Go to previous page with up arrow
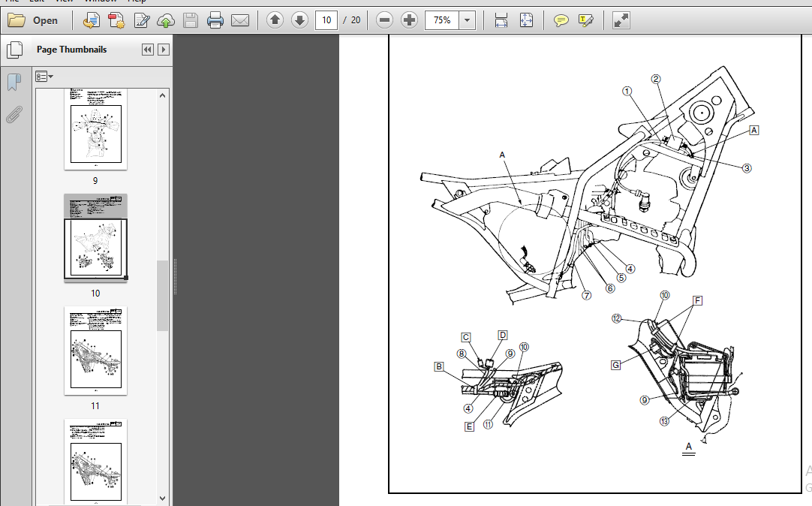812x506 pixels. [275, 20]
